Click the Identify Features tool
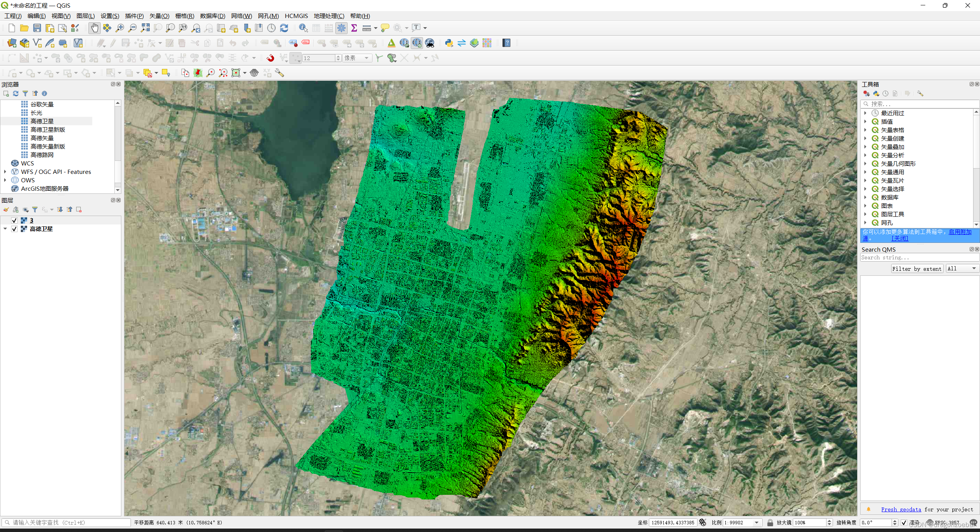The height and width of the screenshot is (532, 980). click(x=303, y=28)
